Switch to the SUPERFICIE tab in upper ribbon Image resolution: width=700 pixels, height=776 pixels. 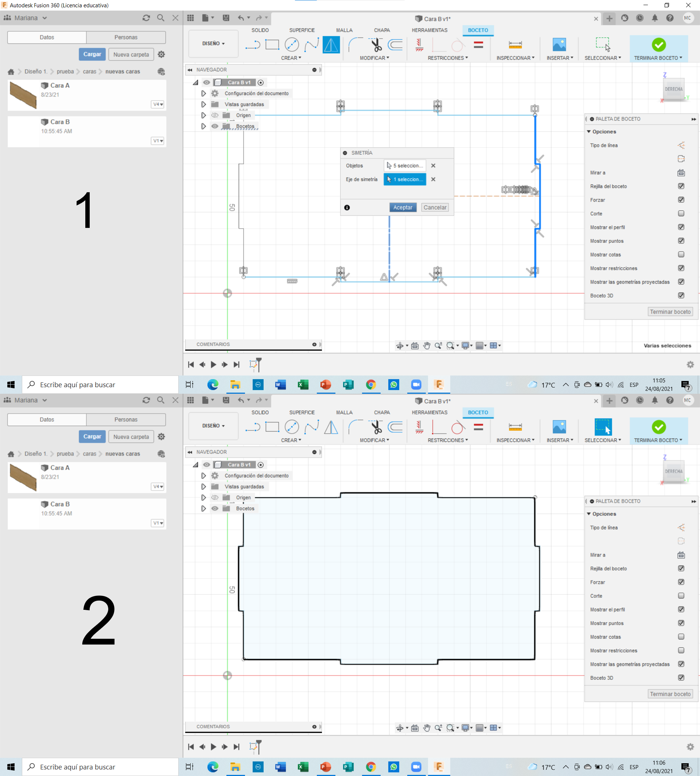point(301,30)
